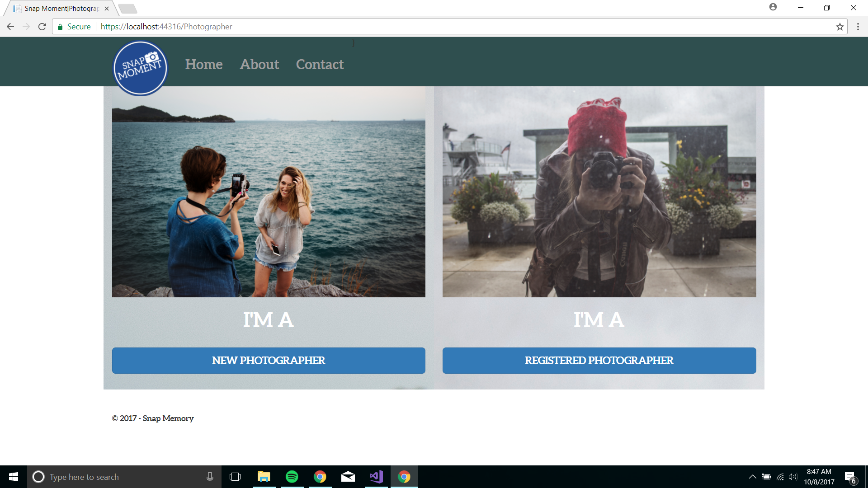Click the REGISTERED PHOTOGRAPHER button
The height and width of the screenshot is (488, 868).
(599, 361)
